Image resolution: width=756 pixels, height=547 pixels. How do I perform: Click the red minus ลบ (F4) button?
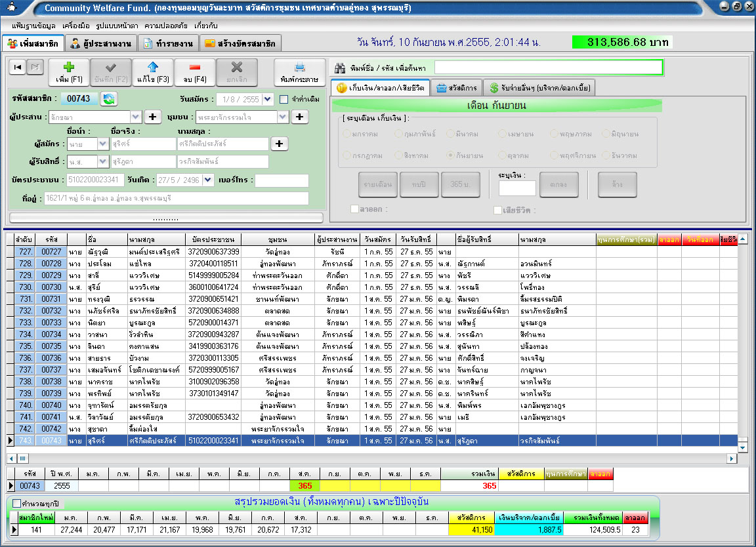coord(195,72)
